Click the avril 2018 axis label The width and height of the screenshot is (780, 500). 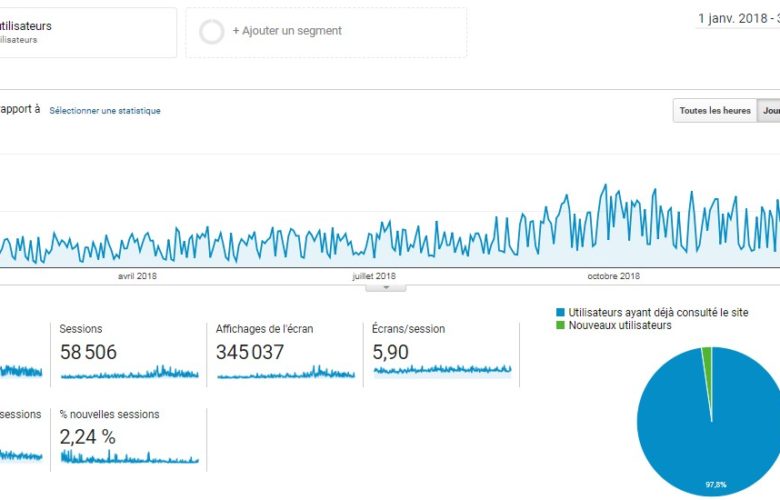(137, 276)
